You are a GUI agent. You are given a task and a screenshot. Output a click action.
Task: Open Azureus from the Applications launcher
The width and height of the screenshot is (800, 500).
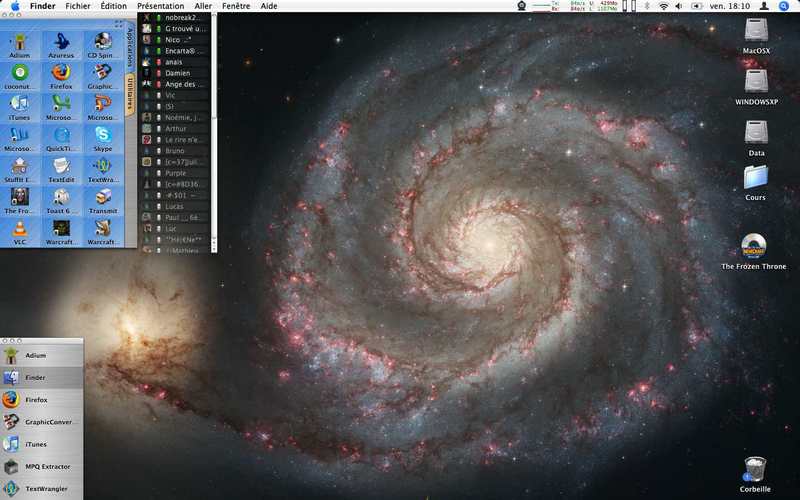(x=61, y=43)
